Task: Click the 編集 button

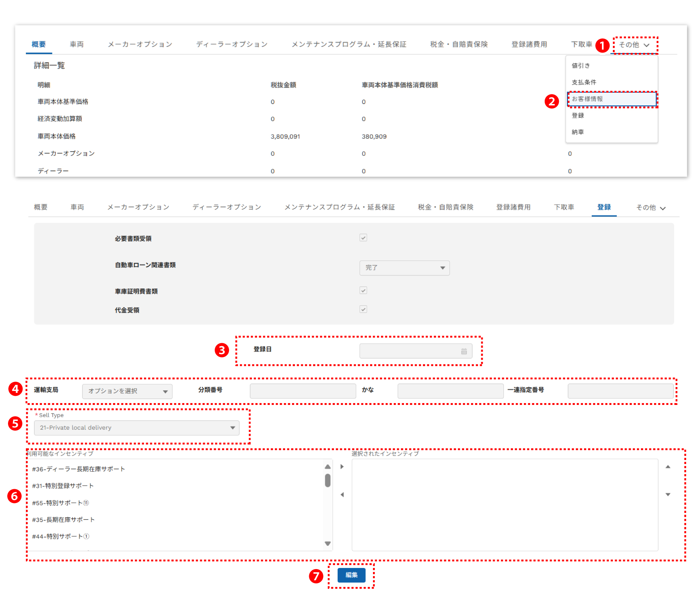Action: [x=351, y=575]
